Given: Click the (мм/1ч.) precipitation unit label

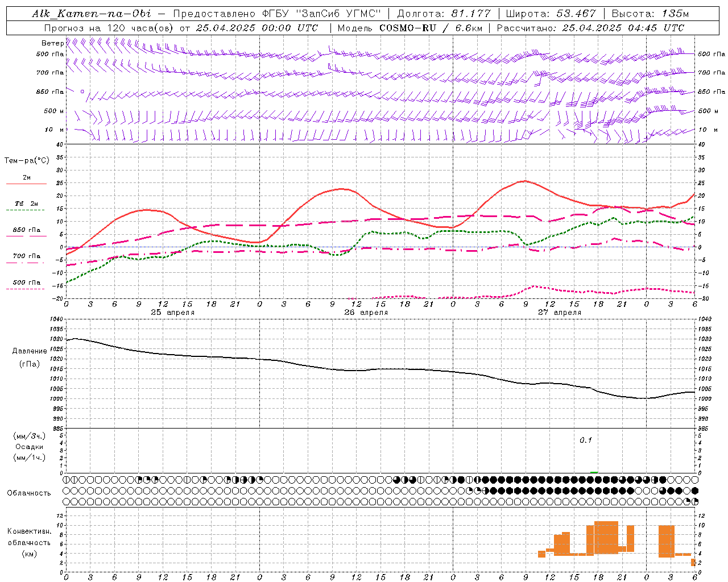Looking at the screenshot, I should (30, 458).
